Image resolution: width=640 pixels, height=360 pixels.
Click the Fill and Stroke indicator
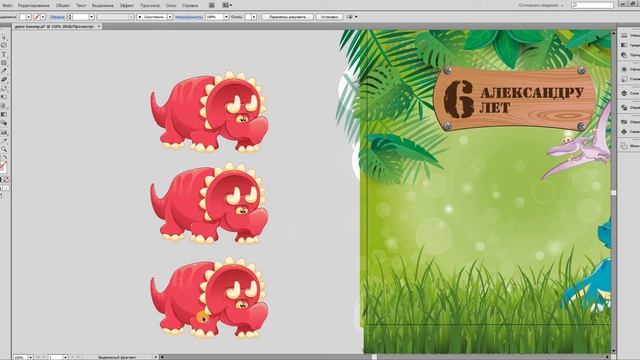point(3,167)
